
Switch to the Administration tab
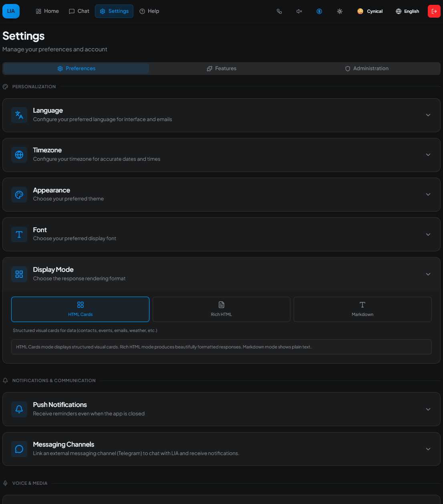tap(367, 69)
